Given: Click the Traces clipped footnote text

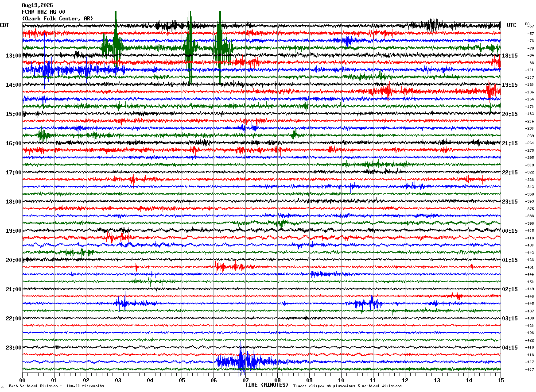Looking at the screenshot, I should [347, 386].
